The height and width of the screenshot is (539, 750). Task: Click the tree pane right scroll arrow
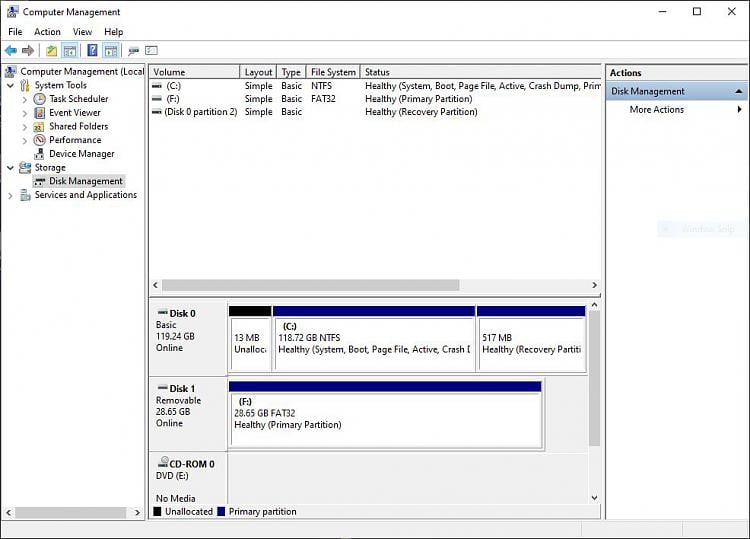(138, 512)
